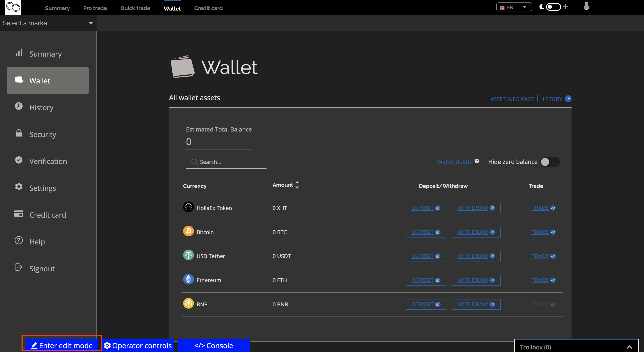This screenshot has width=644, height=352.
Task: Click the Wallet duster help question icon
Action: tap(477, 161)
